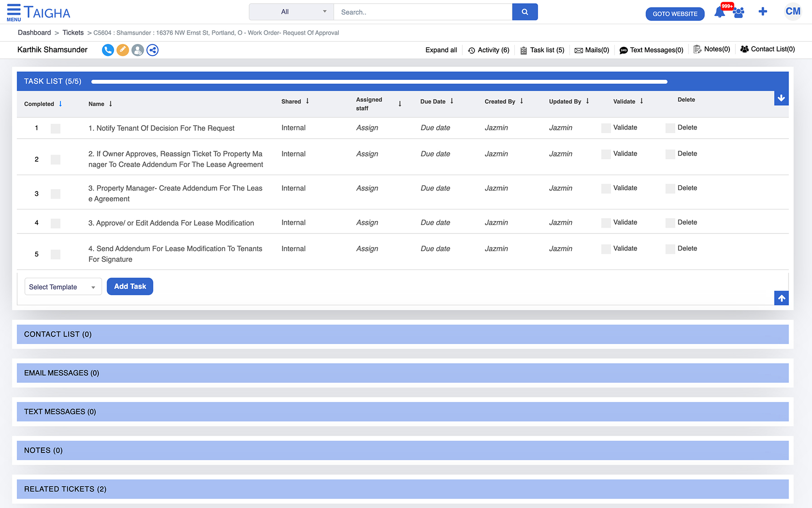This screenshot has height=508, width=812.
Task: Click the scroll-up arrow icon below task list
Action: coord(781,298)
